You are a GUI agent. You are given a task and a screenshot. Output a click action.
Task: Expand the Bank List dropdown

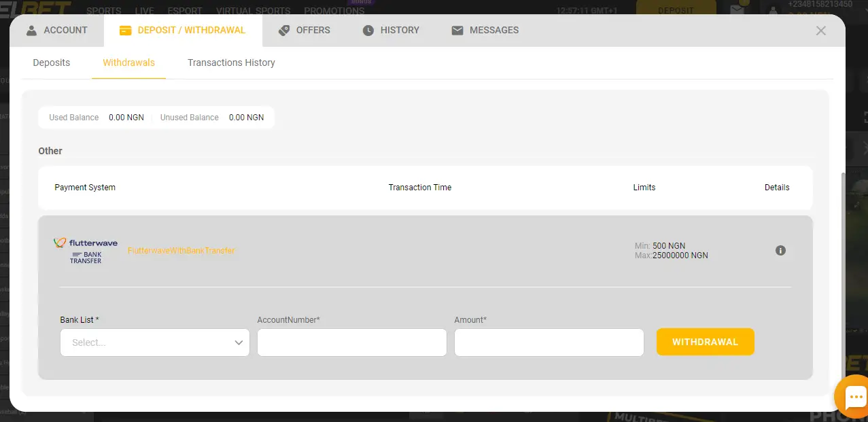155,342
